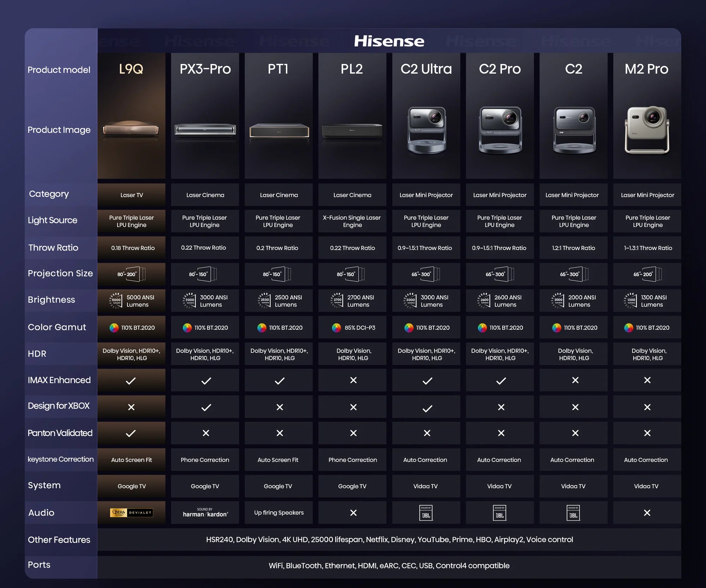Click the JBL logo under C2 column

click(x=573, y=513)
